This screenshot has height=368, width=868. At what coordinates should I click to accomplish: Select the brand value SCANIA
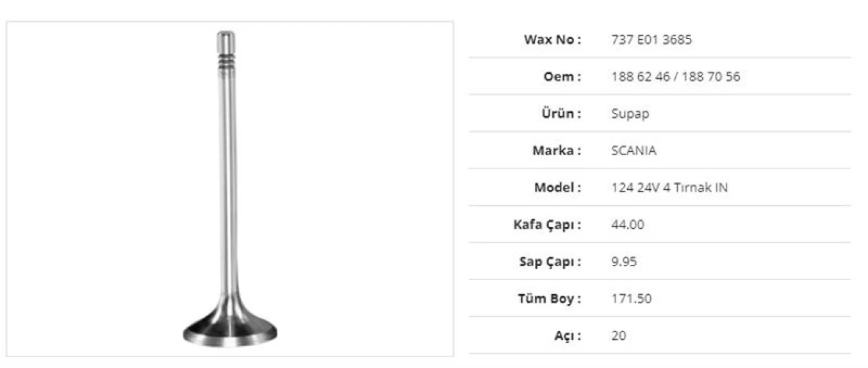[634, 151]
